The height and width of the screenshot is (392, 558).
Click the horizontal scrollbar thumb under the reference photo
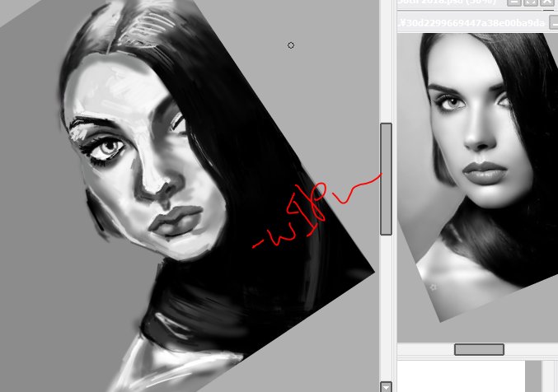click(x=479, y=349)
